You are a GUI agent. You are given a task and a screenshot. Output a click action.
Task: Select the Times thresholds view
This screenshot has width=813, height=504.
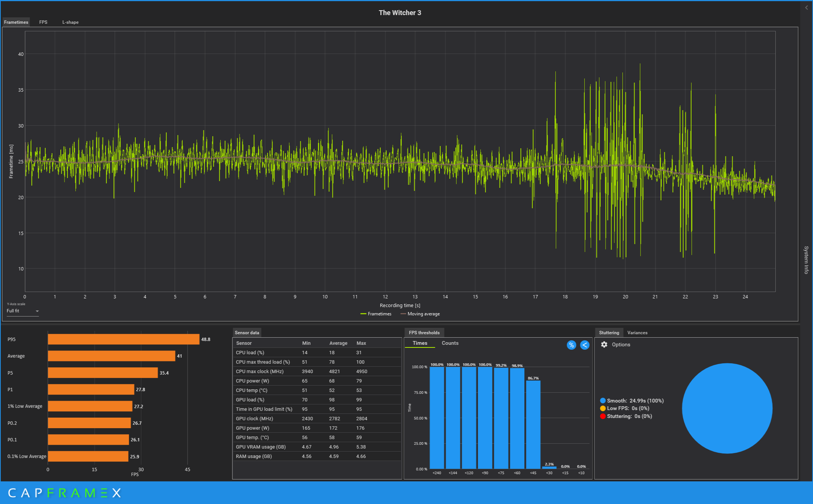click(420, 343)
